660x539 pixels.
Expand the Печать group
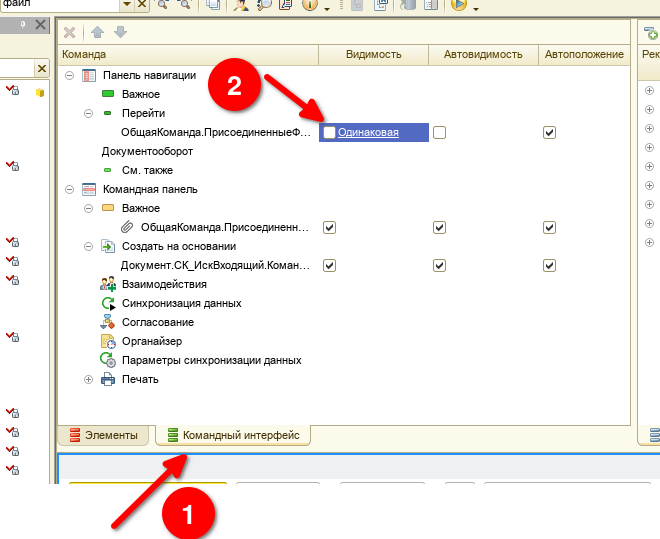tap(88, 380)
